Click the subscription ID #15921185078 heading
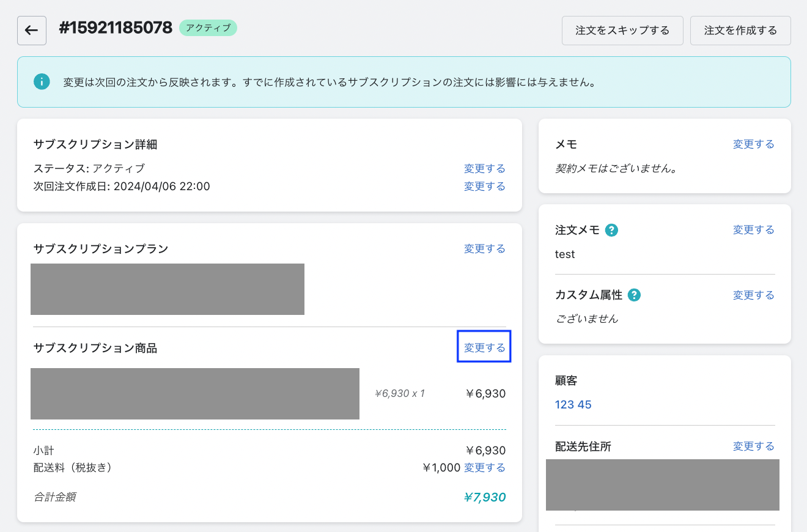Screen dimensions: 807x532 (116, 28)
